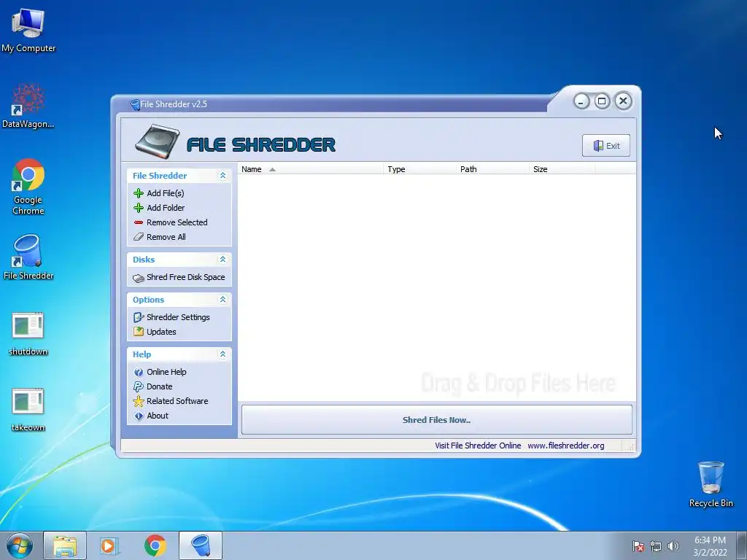
Task: Click the Donate link
Action: [159, 386]
